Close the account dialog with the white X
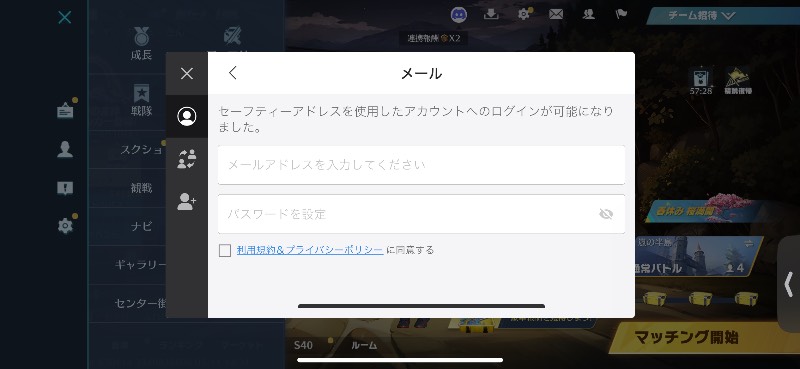The width and height of the screenshot is (800, 369). click(187, 73)
